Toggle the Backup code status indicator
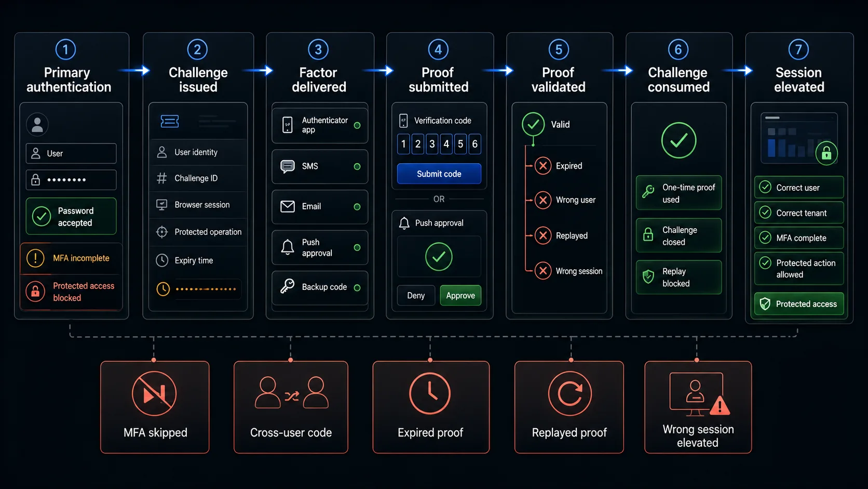The width and height of the screenshot is (868, 489). tap(357, 287)
